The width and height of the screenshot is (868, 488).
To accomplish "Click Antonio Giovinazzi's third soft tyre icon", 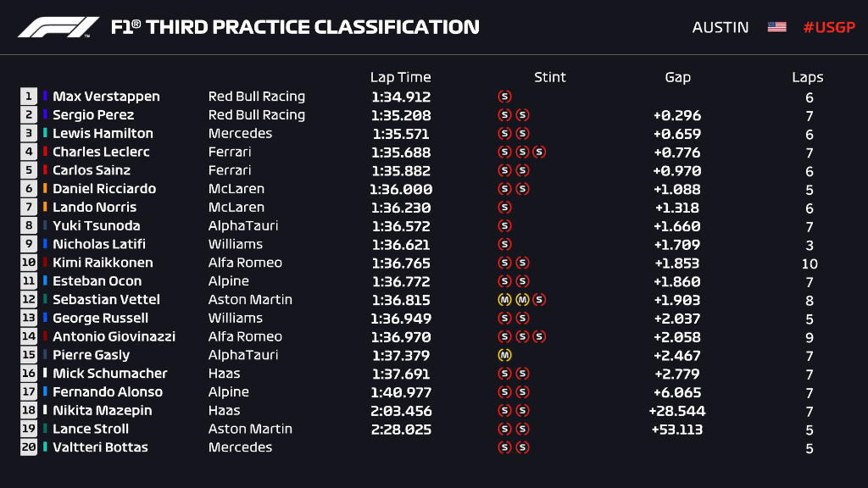I will tap(539, 336).
